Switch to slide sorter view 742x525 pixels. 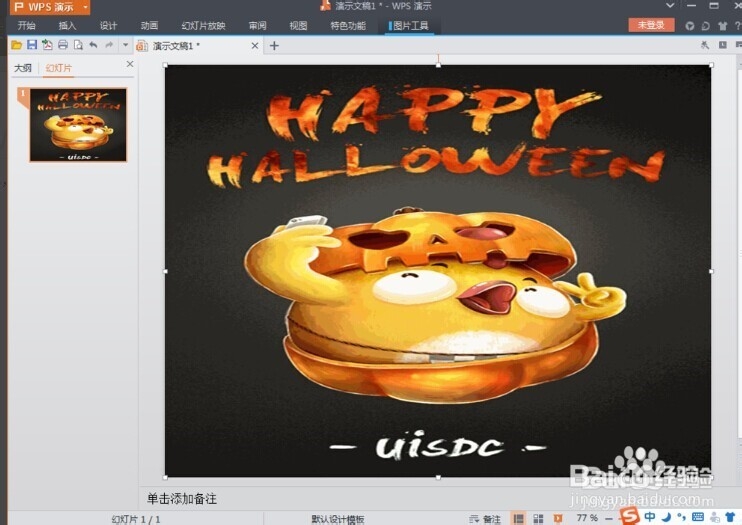pos(539,519)
